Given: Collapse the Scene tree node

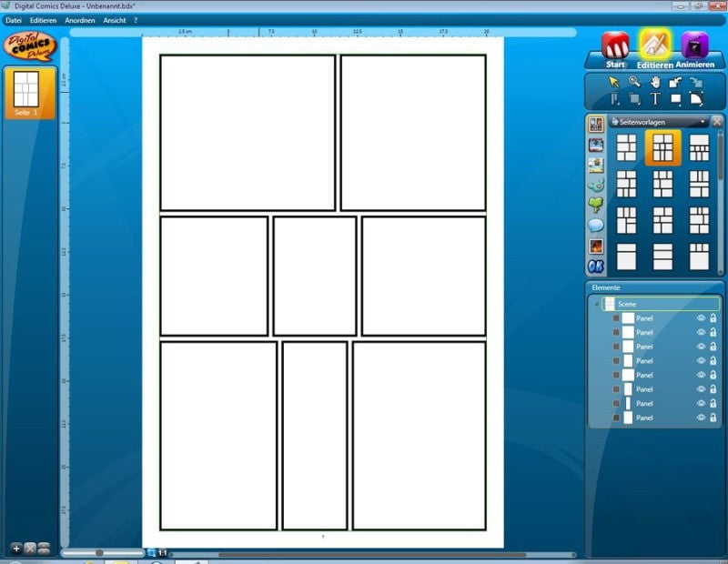Looking at the screenshot, I should point(597,305).
